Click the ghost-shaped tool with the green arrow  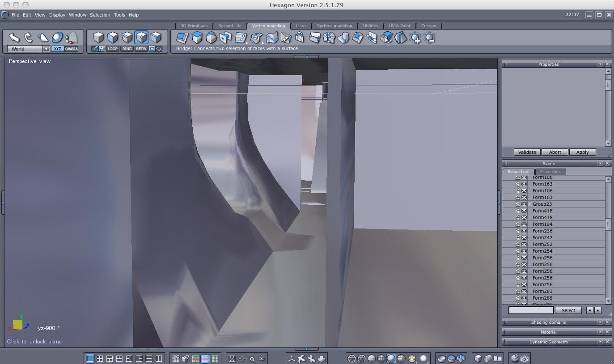pos(71,38)
